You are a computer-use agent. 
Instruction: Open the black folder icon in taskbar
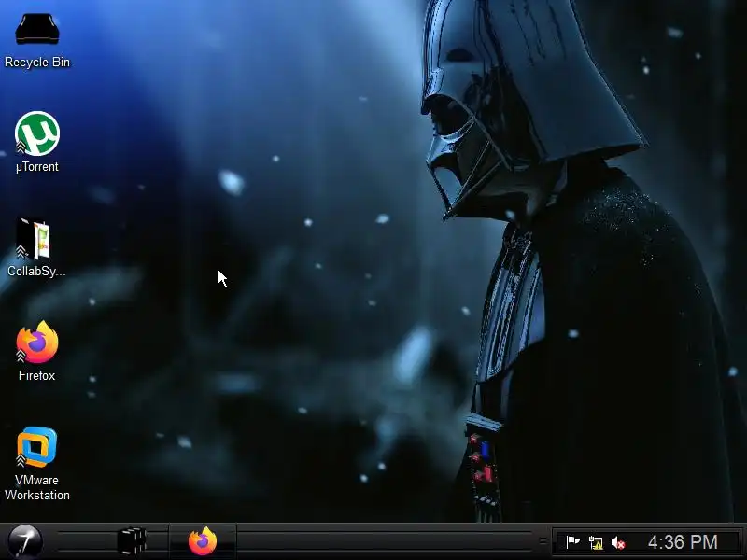point(132,541)
